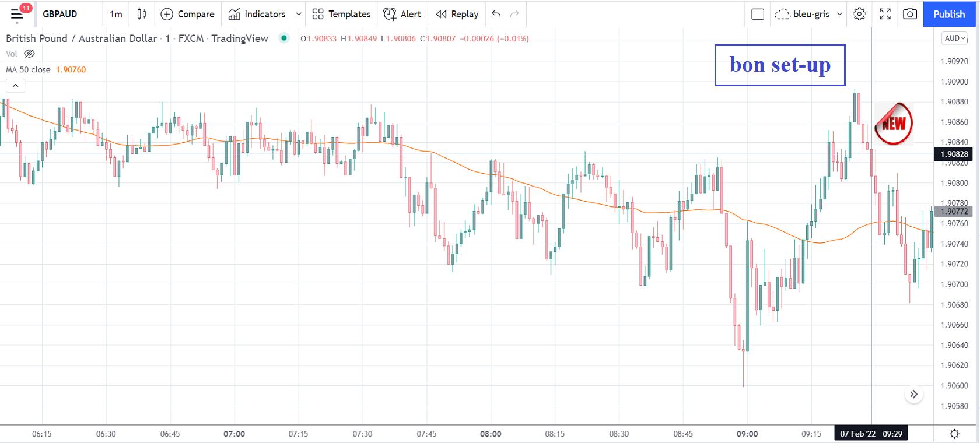Click the Publish button

(x=949, y=14)
